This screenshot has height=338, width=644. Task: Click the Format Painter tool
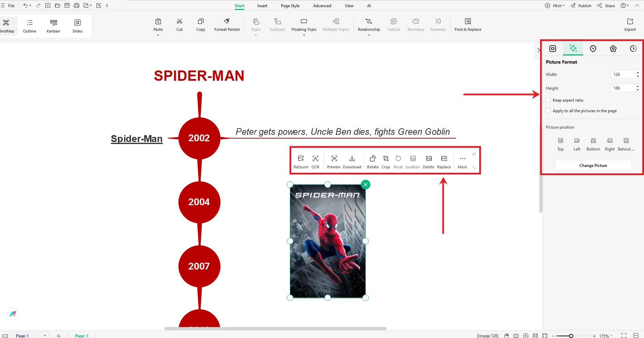227,25
